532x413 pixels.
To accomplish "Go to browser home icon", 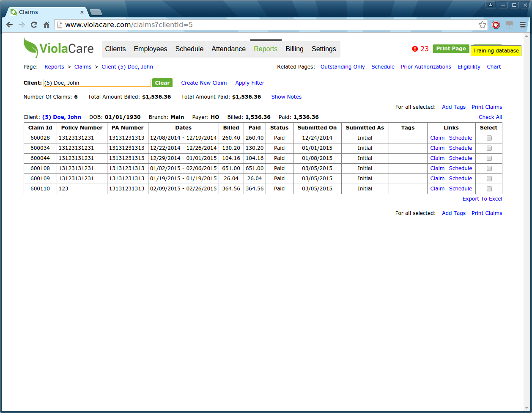I will [x=47, y=25].
